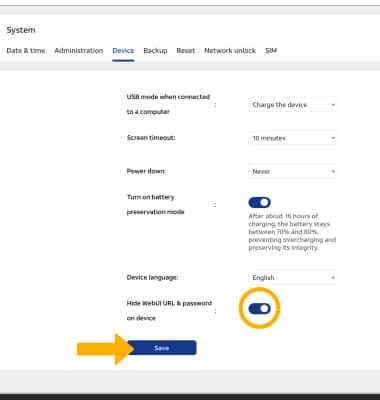
Task: Open Screen timeout dropdown set to 10 minutes
Action: coord(293,138)
